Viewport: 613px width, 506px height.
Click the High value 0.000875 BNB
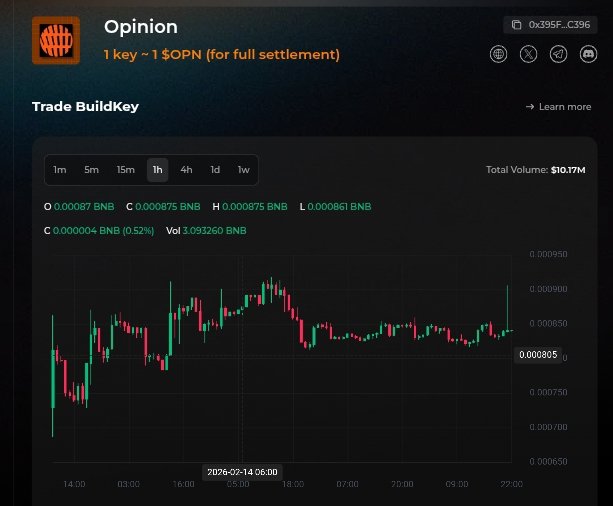[x=255, y=206]
